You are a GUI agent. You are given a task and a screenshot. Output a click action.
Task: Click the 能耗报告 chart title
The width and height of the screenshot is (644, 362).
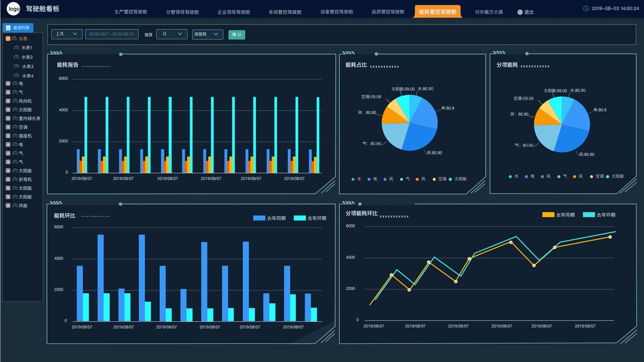coord(68,65)
